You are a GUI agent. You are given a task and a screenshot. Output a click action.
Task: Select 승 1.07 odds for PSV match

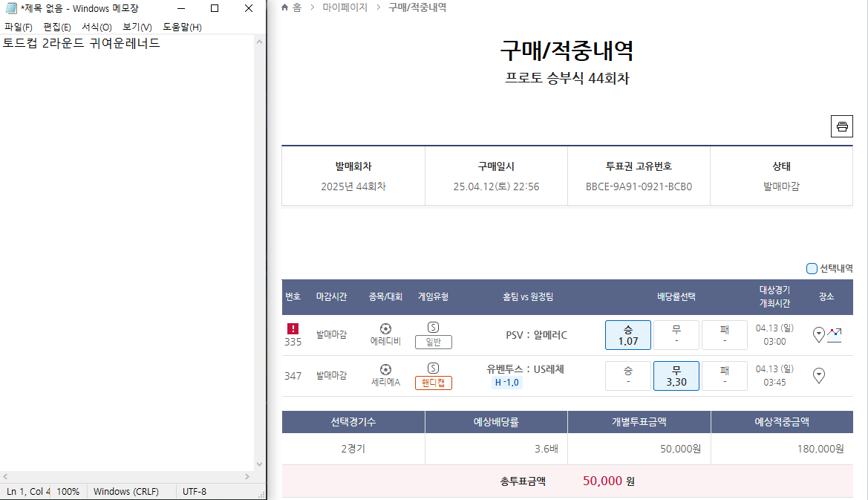(627, 335)
